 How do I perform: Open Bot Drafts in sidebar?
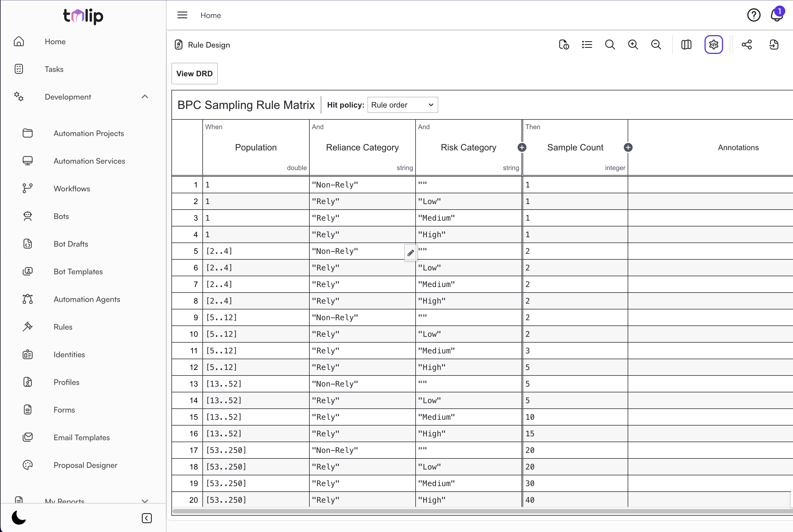[71, 244]
